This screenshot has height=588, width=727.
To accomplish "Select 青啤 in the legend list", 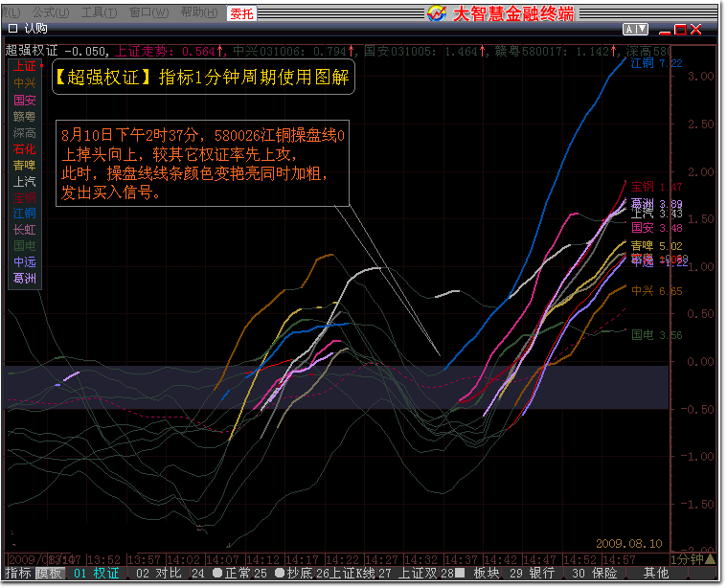I will tap(25, 165).
